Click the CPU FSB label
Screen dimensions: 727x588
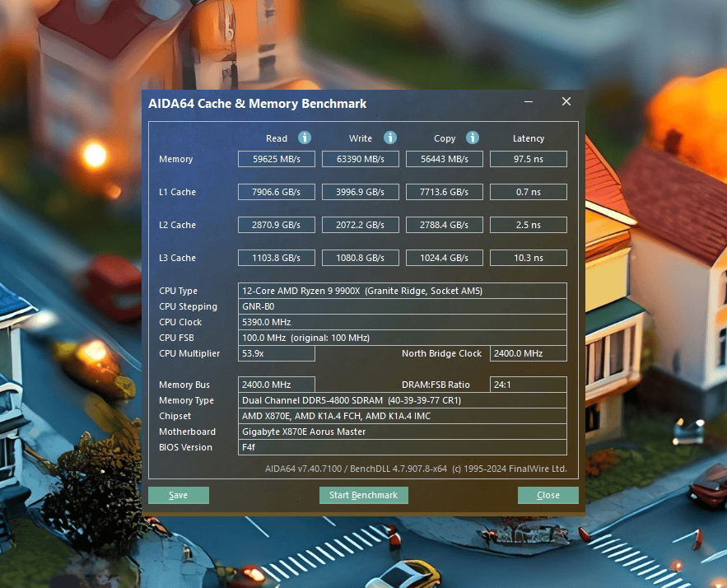(176, 338)
